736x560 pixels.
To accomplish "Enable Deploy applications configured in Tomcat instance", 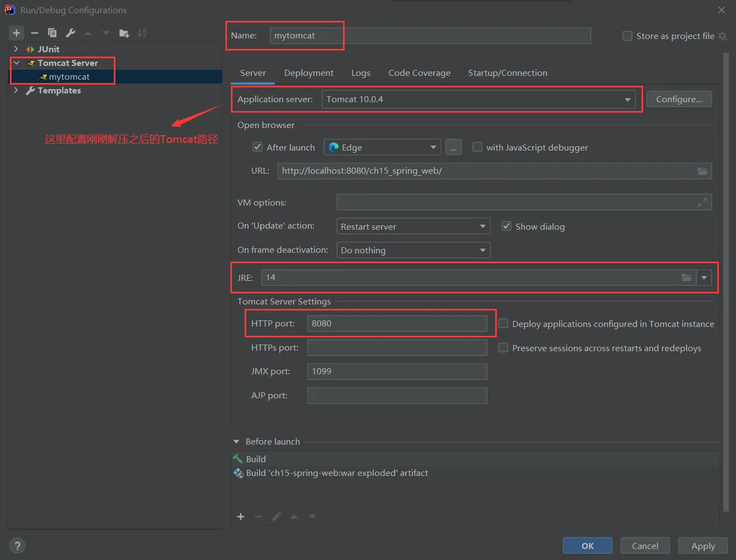I will 503,324.
